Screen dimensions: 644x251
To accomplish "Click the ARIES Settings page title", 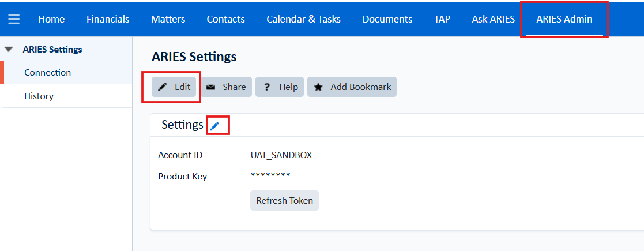I will coord(194,57).
